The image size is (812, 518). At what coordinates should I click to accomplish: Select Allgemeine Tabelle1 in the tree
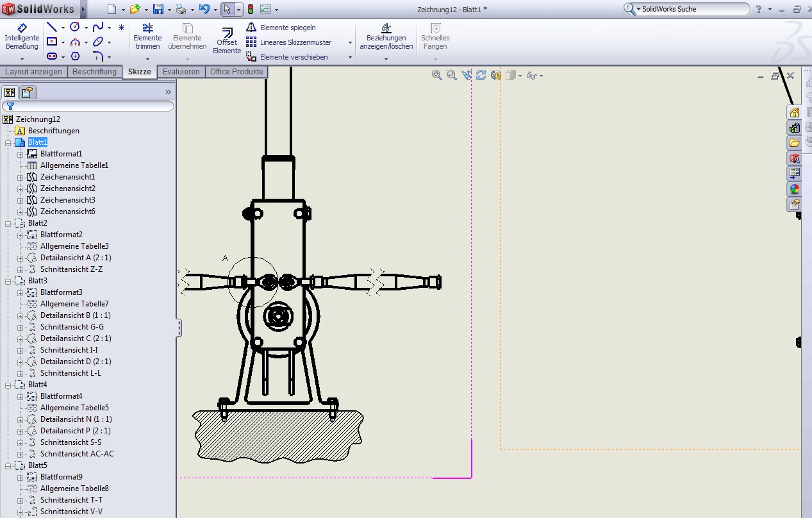(x=74, y=165)
